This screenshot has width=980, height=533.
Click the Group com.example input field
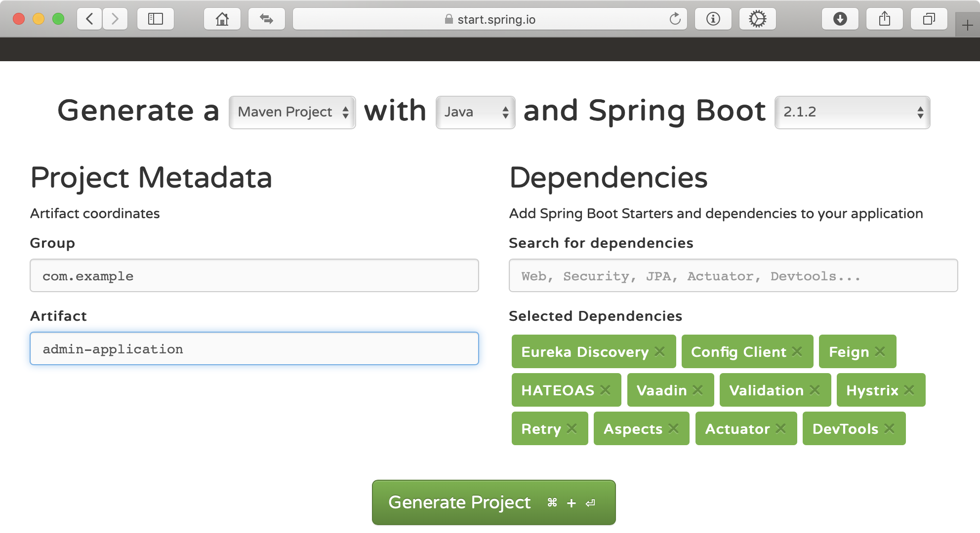pos(254,275)
